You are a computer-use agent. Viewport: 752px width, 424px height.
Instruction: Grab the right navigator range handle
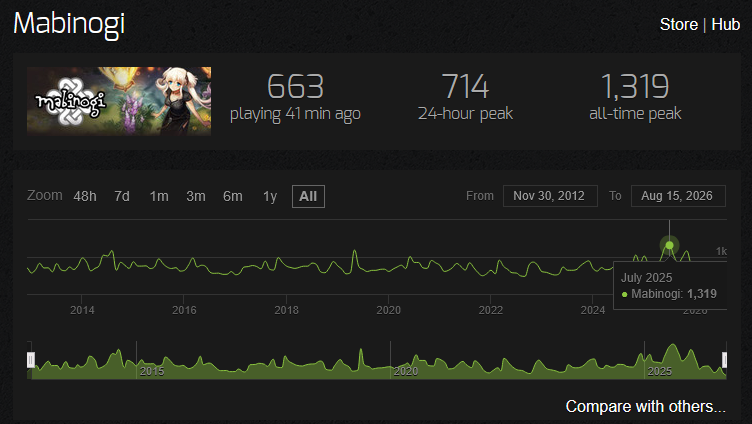tap(725, 359)
